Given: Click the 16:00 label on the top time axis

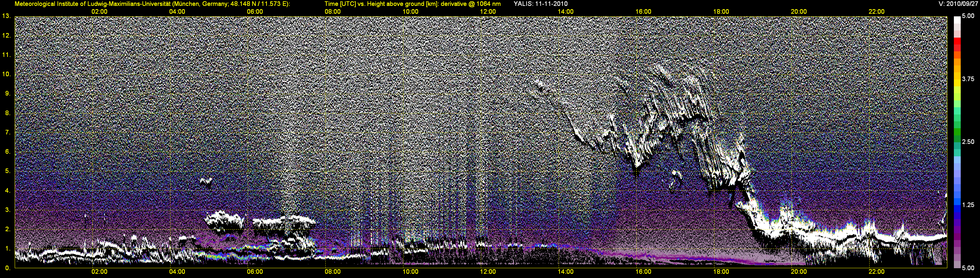Looking at the screenshot, I should [x=643, y=11].
